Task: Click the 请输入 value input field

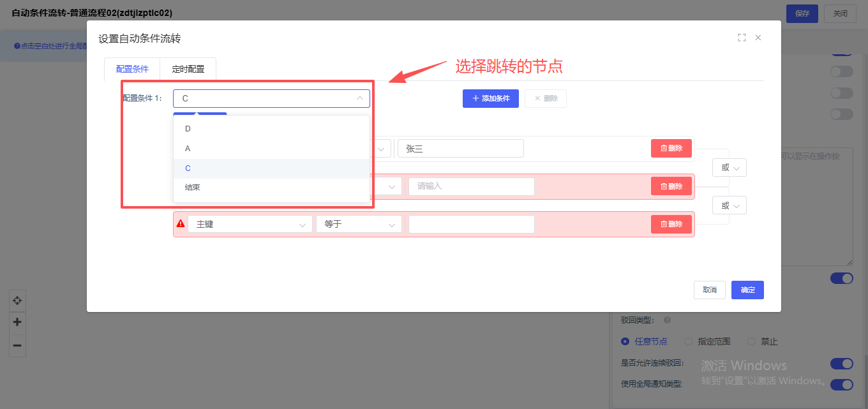Action: pos(471,186)
